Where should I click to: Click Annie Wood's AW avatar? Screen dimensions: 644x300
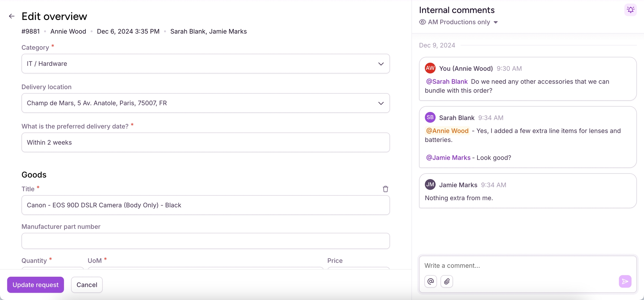430,68
